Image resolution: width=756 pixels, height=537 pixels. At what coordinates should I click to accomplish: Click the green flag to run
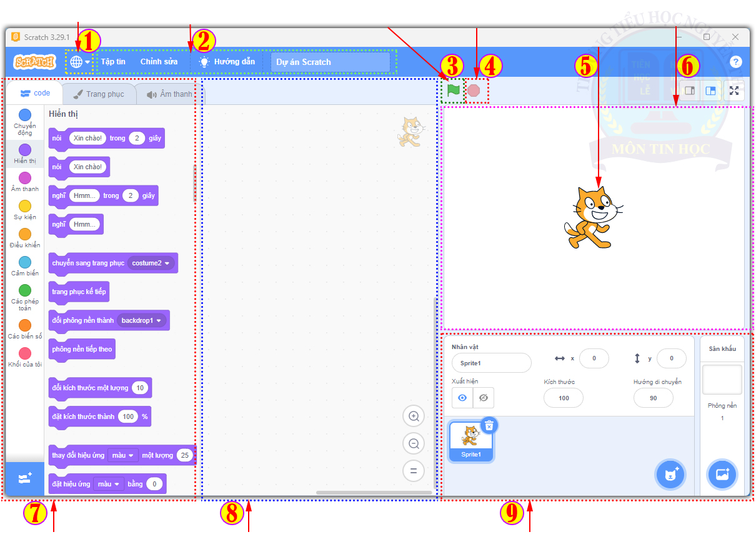pyautogui.click(x=453, y=90)
